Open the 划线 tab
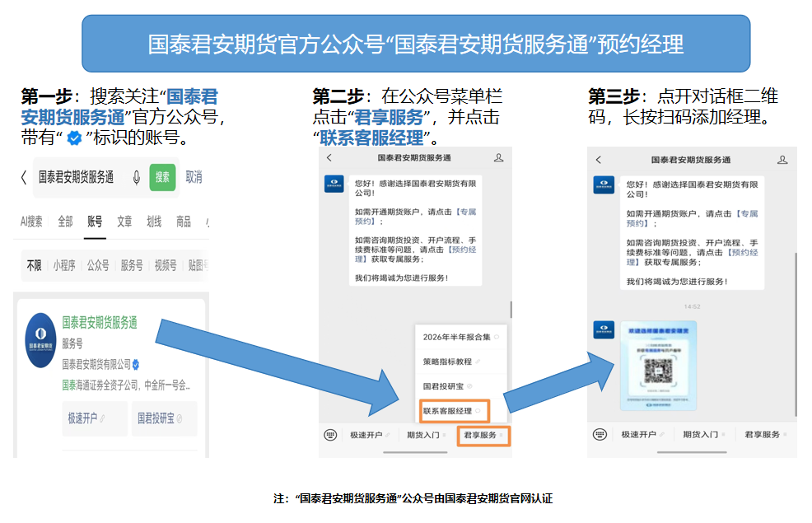Image resolution: width=812 pixels, height=523 pixels. (x=154, y=222)
